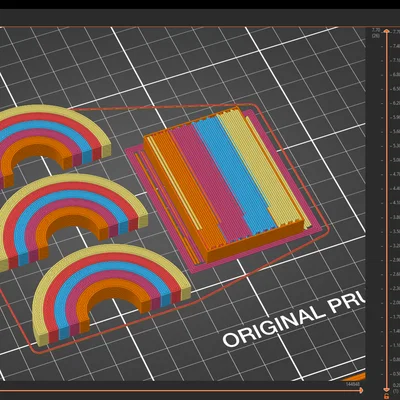Viewport: 400px width, 400px height.
Task: Click the upper thumb of the vertical layer slider
Action: (x=386, y=31)
